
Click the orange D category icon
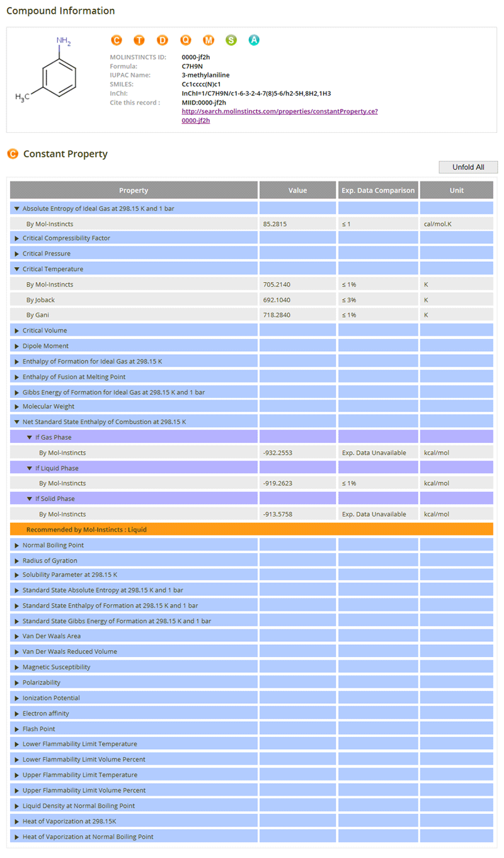click(163, 40)
